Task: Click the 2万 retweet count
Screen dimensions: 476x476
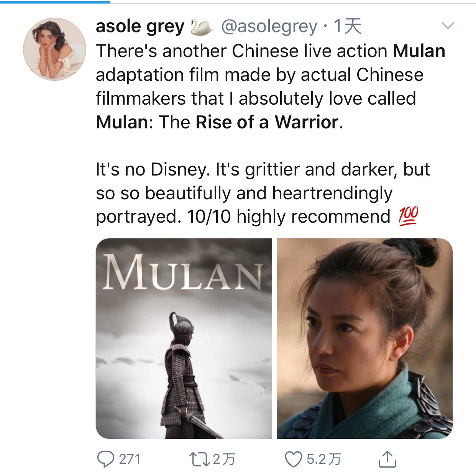Action: (224, 459)
